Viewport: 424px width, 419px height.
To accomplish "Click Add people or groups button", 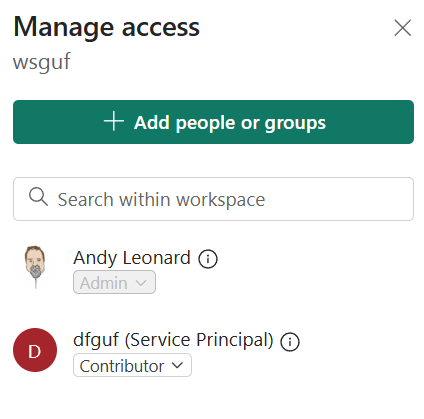I will [213, 122].
